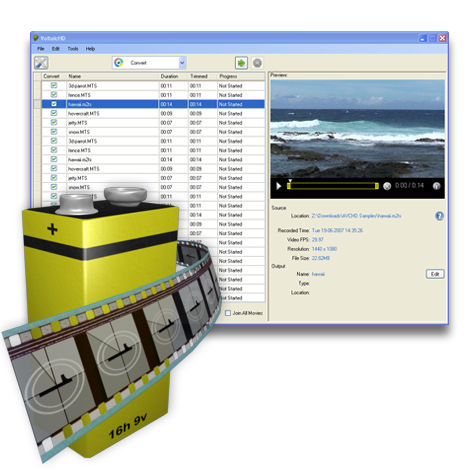Click the row selector beside highlighted hawaii.m2ts
This screenshot has height=469, width=466.
point(38,104)
